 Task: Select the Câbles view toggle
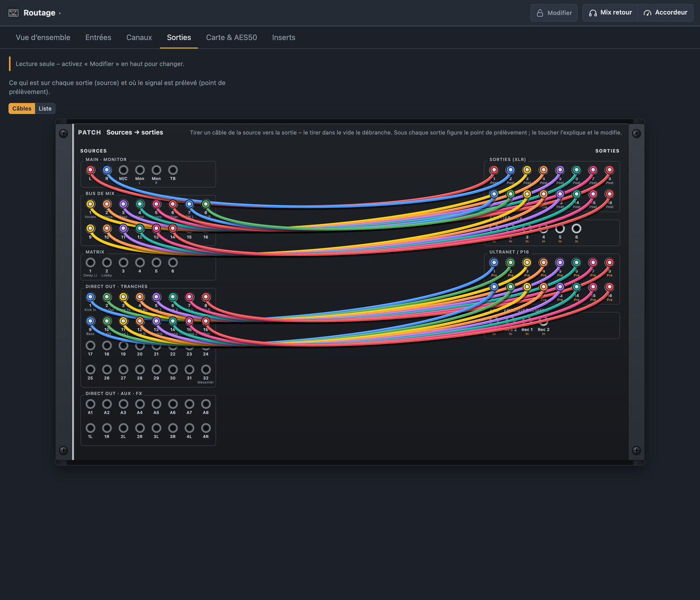(22, 108)
